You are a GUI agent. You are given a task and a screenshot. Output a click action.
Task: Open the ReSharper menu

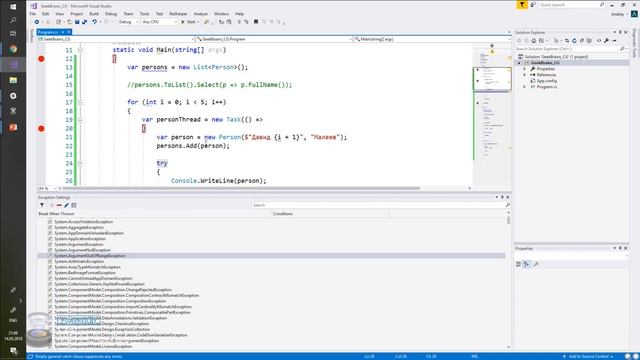point(178,13)
